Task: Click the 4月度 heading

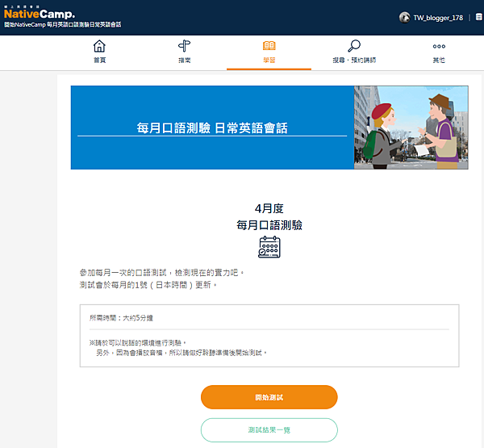Action: [x=269, y=208]
